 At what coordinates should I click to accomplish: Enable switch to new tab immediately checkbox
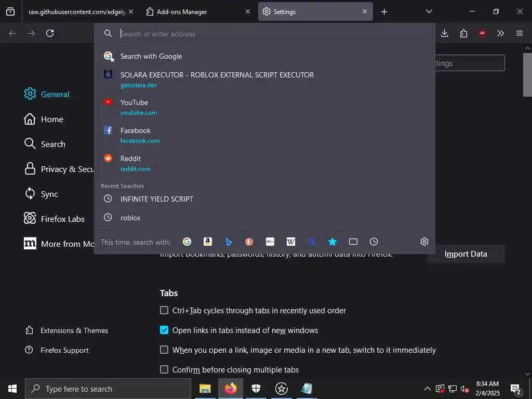[164, 350]
